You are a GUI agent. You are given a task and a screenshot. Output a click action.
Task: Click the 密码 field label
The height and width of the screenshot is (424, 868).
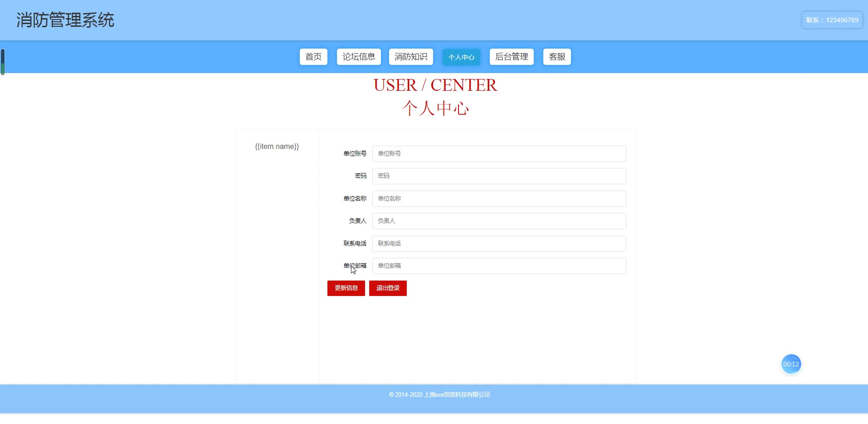(361, 176)
